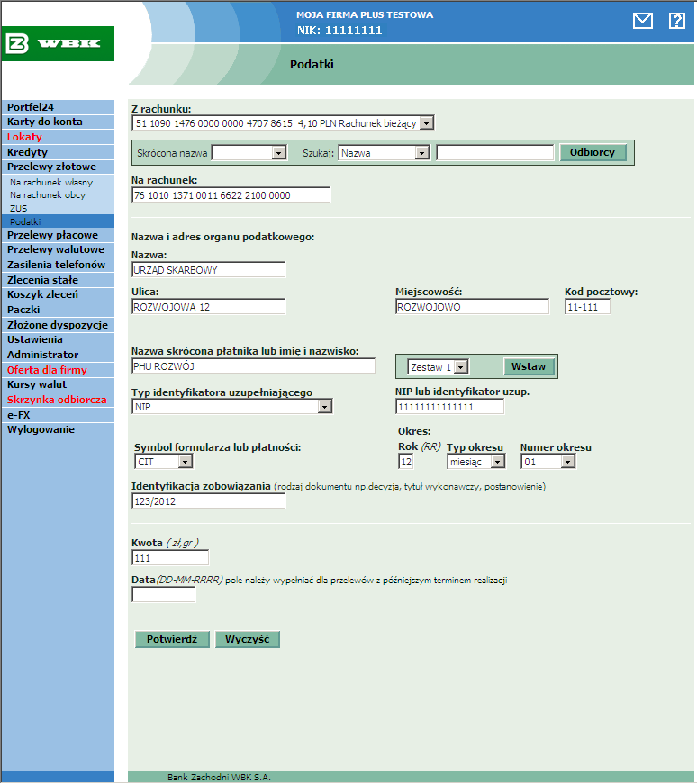Go to Administrator menu item
The image size is (697, 784).
58,355
